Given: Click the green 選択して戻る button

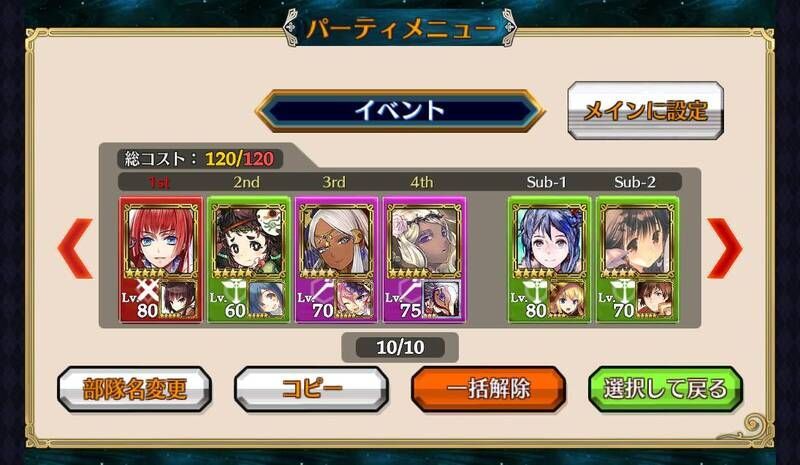Looking at the screenshot, I should [x=665, y=389].
